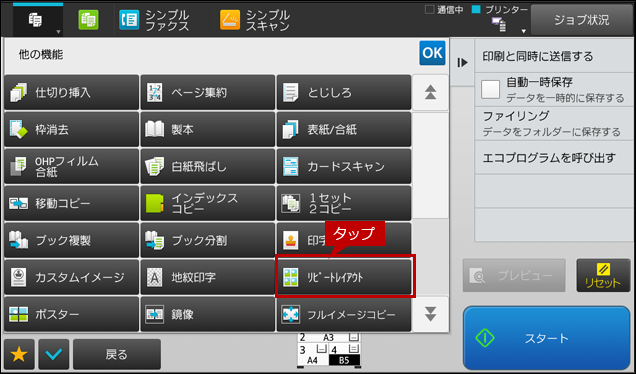Open the printer status icon

(499, 24)
